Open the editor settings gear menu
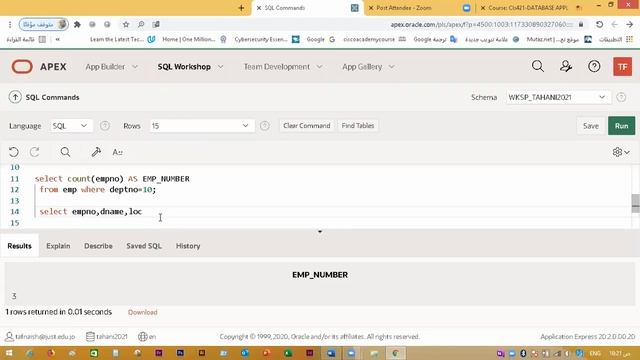Viewport: 640px width, 360px height. point(621,152)
